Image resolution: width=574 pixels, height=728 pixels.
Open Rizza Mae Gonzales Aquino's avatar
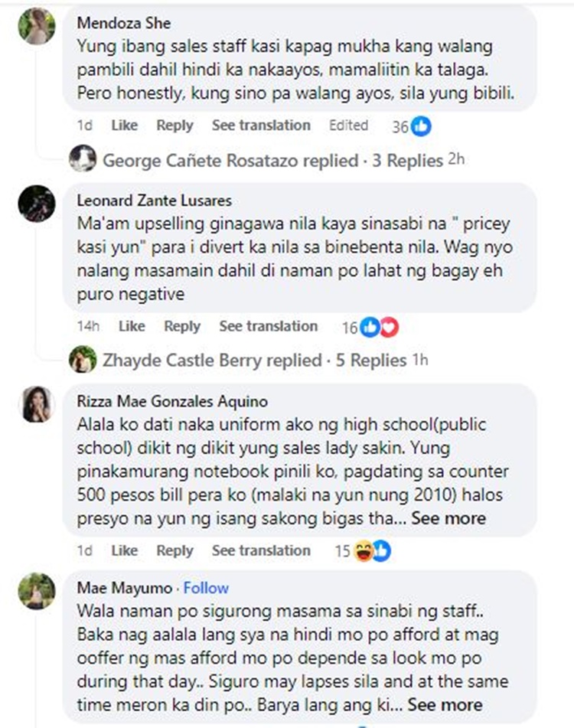tap(37, 404)
